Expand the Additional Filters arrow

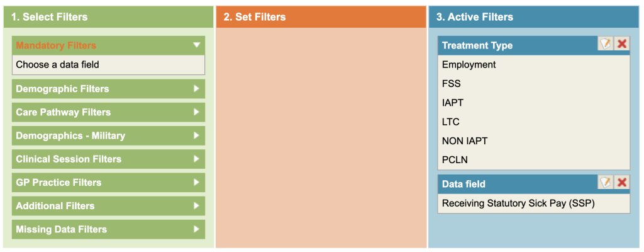[197, 205]
